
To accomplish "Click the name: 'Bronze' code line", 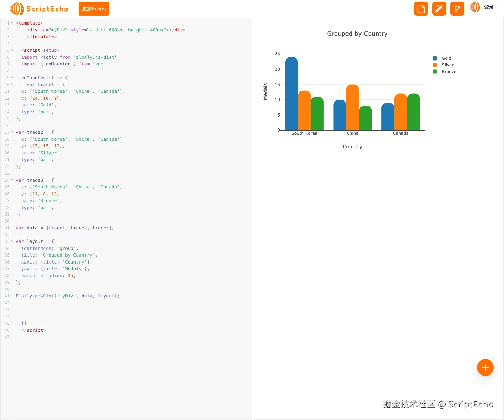I will point(41,201).
